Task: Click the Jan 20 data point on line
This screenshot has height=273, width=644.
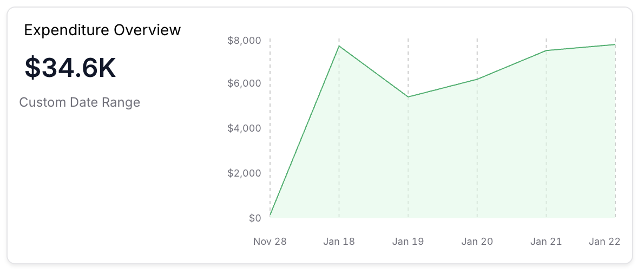Action: (477, 79)
